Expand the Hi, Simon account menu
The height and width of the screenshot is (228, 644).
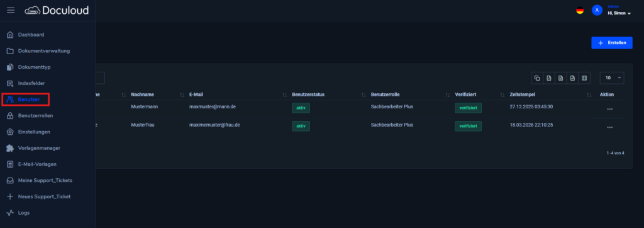click(619, 13)
